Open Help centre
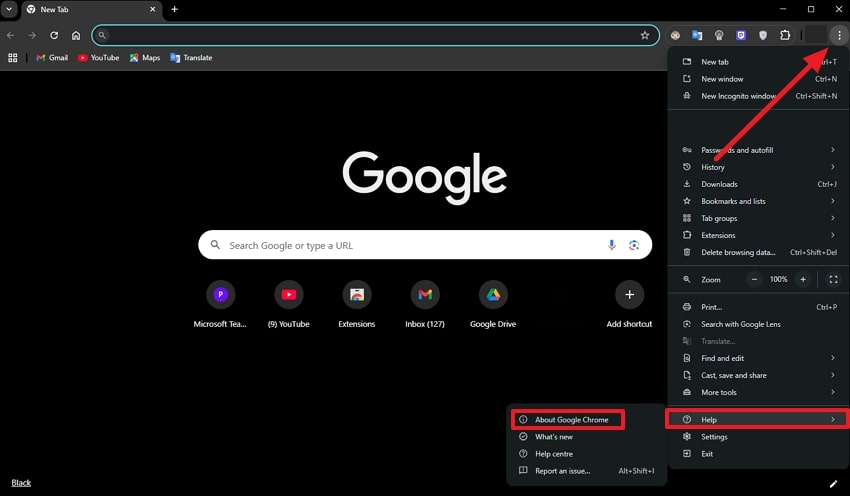 (x=587, y=454)
